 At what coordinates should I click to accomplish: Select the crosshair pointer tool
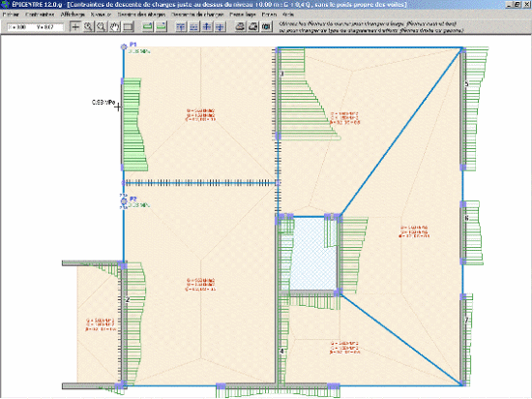[x=75, y=26]
